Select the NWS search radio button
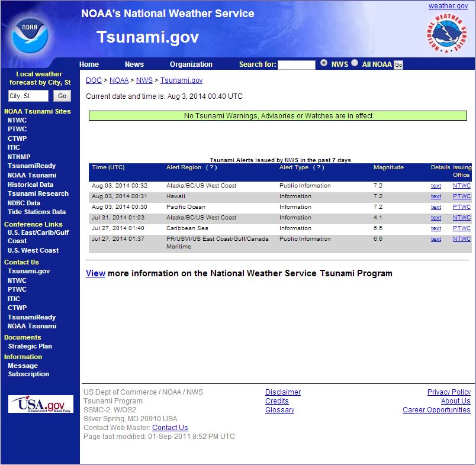The image size is (476, 465). pyautogui.click(x=324, y=63)
